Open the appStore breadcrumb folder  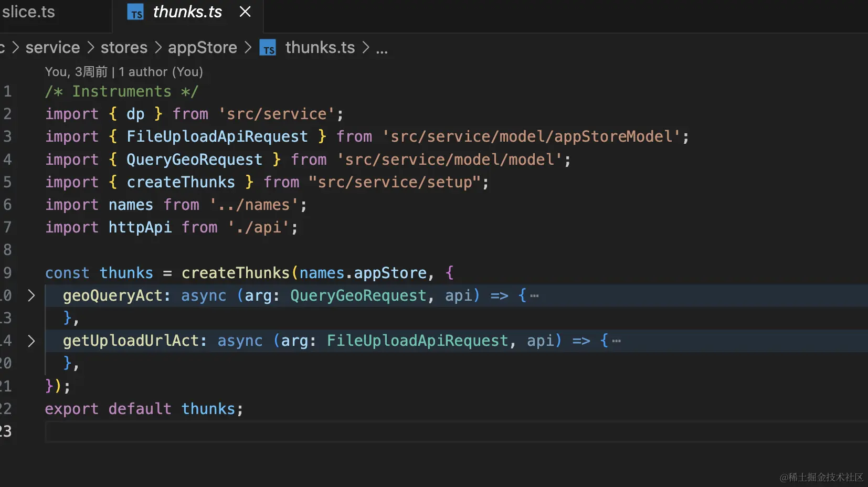coord(202,48)
